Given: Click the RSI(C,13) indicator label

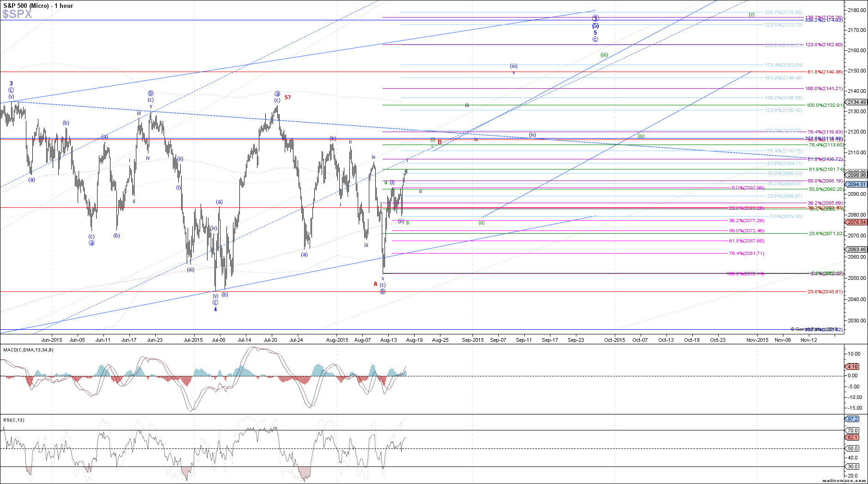Looking at the screenshot, I should [14, 420].
